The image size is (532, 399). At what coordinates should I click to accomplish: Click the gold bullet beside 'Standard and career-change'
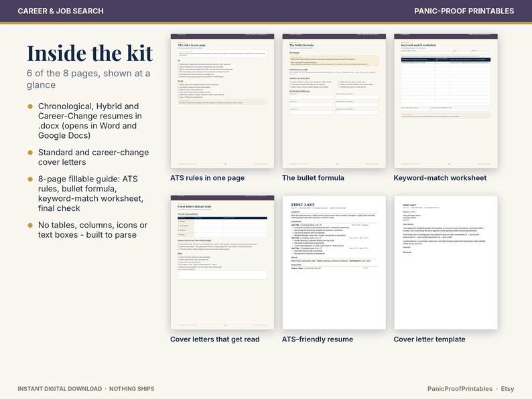pos(30,153)
